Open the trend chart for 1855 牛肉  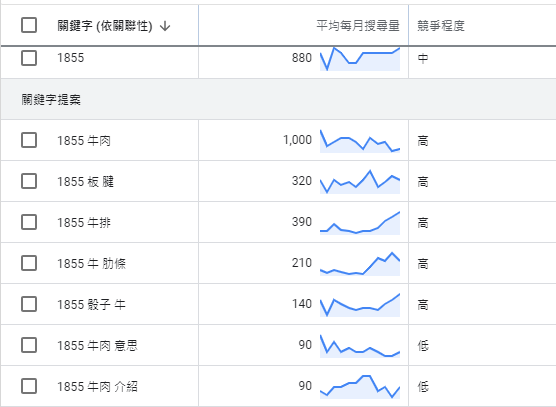coord(360,141)
